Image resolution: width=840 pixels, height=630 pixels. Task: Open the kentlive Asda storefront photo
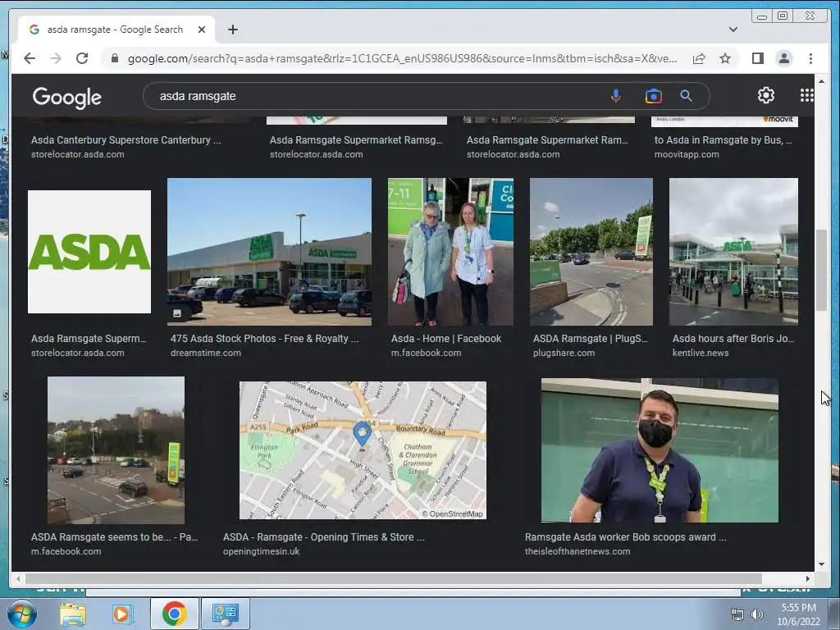point(733,252)
